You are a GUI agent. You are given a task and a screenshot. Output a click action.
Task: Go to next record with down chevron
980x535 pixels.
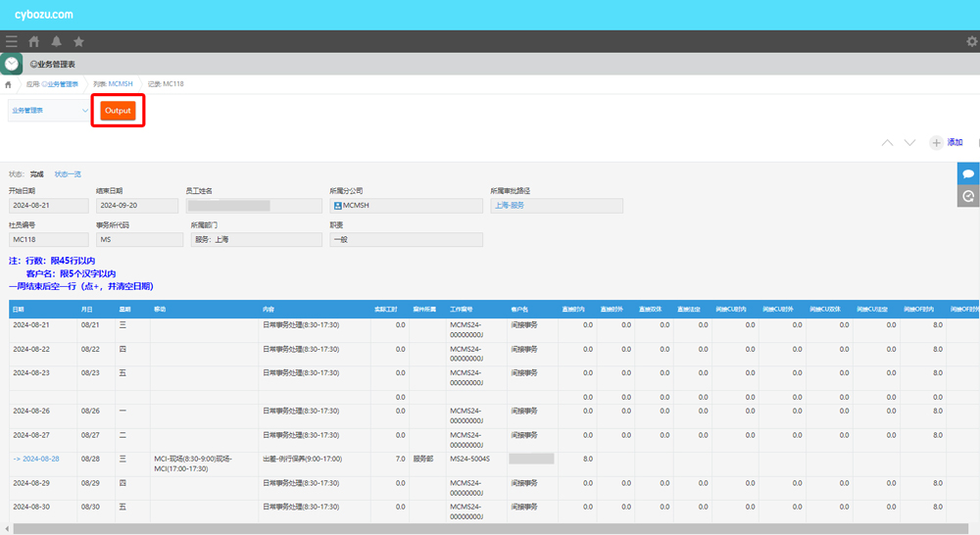coord(910,142)
